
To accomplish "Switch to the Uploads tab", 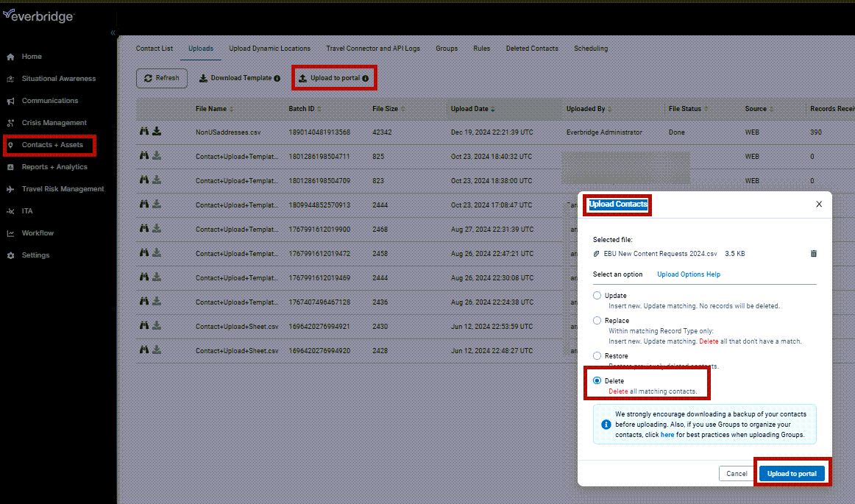I will [x=201, y=49].
